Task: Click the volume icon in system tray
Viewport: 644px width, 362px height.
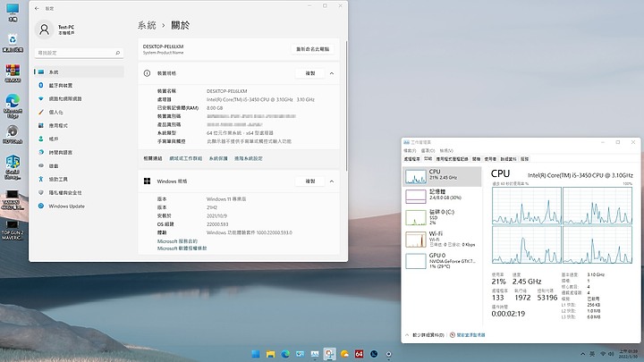Action: click(x=611, y=354)
